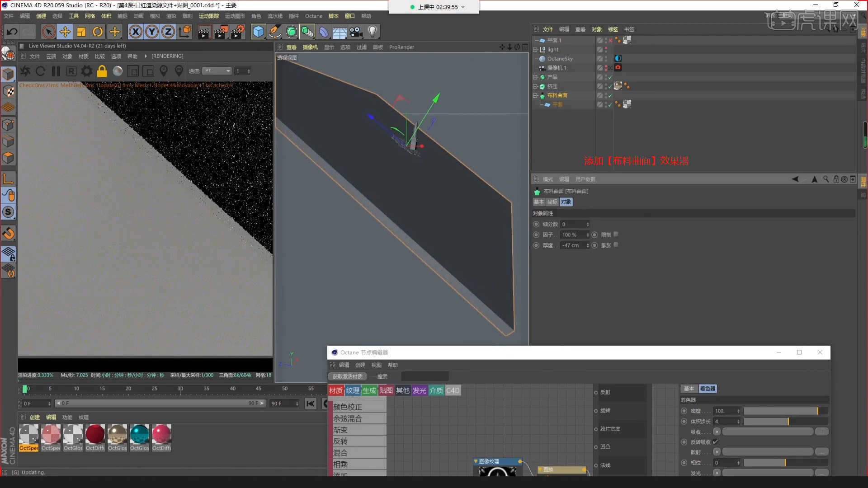Toggle Y-axis lock

(x=152, y=32)
